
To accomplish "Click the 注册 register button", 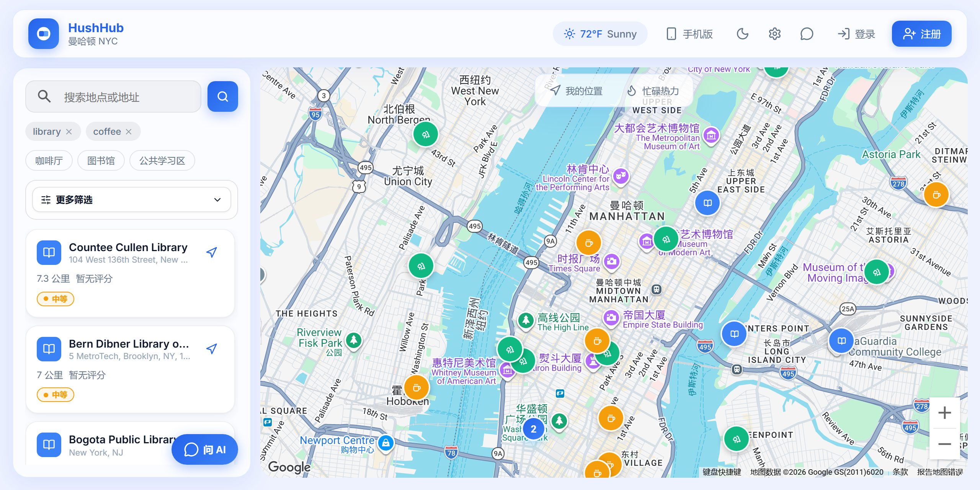I will [x=921, y=34].
